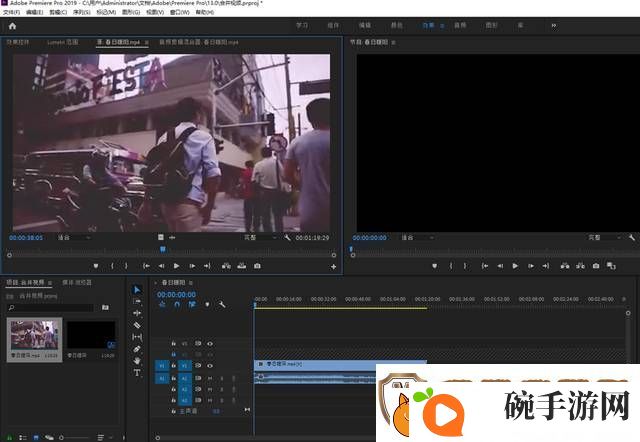The width and height of the screenshot is (640, 442).
Task: Open Source monitor playback resolution dropdown
Action: tap(260, 237)
